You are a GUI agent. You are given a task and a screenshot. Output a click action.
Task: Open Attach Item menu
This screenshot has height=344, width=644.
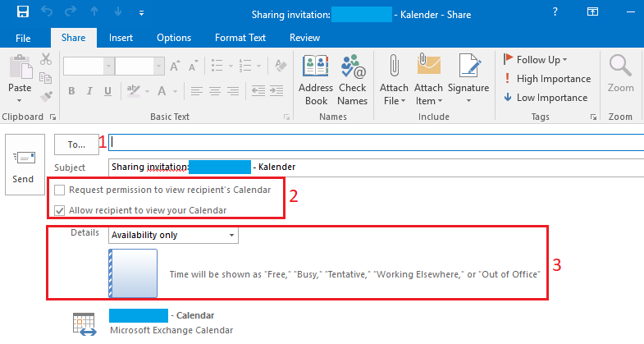click(x=428, y=80)
